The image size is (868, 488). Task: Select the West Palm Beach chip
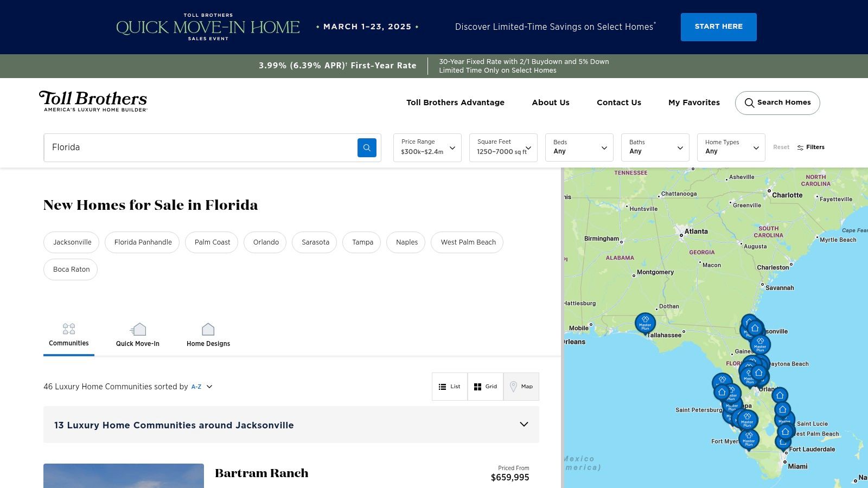(468, 242)
